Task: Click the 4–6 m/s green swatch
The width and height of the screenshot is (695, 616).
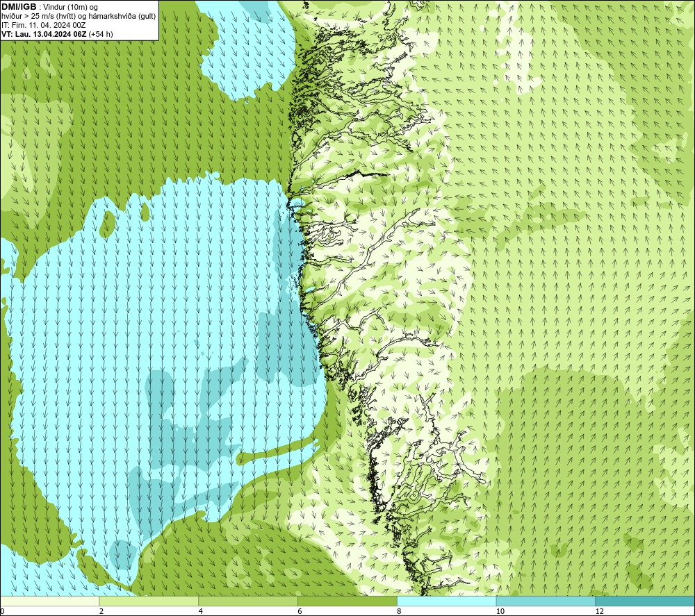Action: (x=248, y=601)
